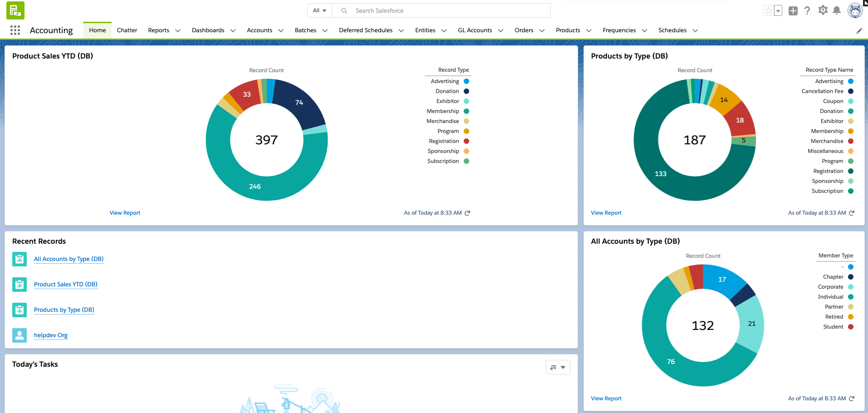868x413 pixels.
Task: Refresh the Product Sales YTD chart
Action: tap(467, 213)
